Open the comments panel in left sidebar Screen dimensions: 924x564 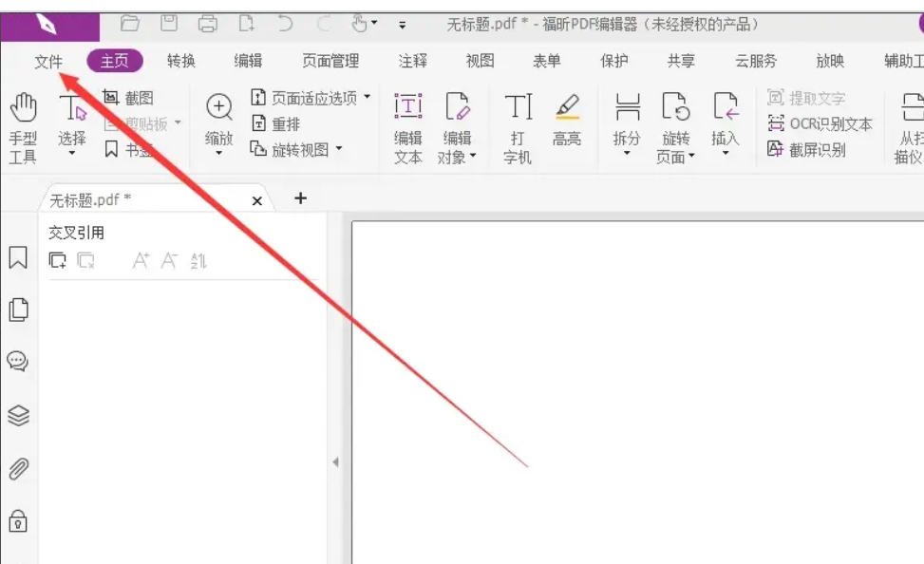[x=18, y=361]
